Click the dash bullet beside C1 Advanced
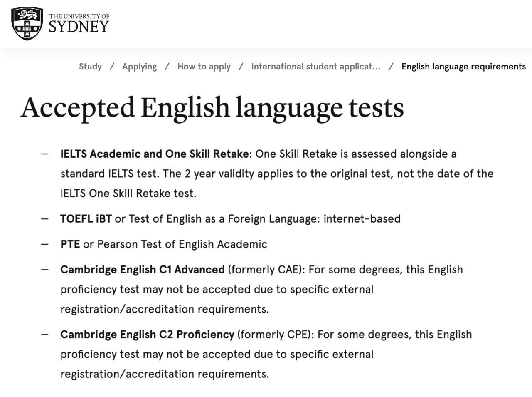Viewport: 532px width, 397px height. point(44,270)
